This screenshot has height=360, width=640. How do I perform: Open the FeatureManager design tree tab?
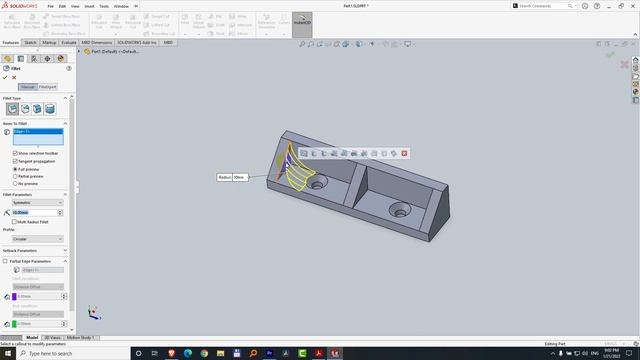point(7,59)
